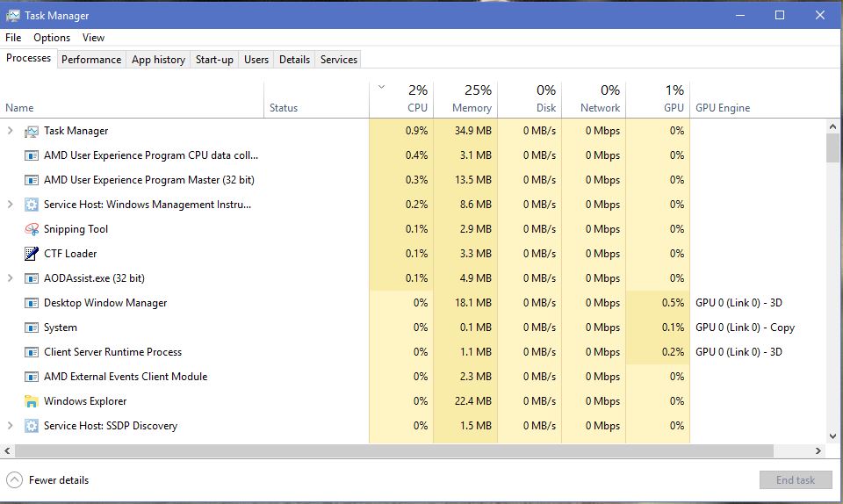
Task: Click the 0.2% GPU cell
Action: (x=658, y=352)
